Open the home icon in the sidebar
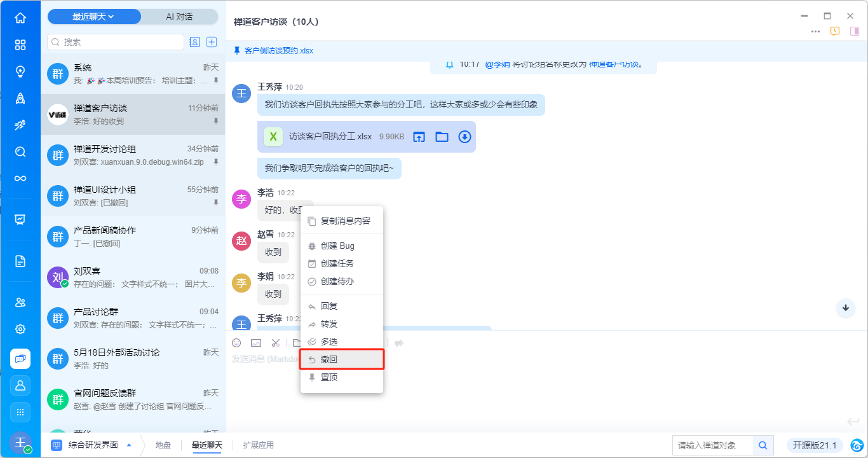The image size is (868, 458). pyautogui.click(x=20, y=18)
